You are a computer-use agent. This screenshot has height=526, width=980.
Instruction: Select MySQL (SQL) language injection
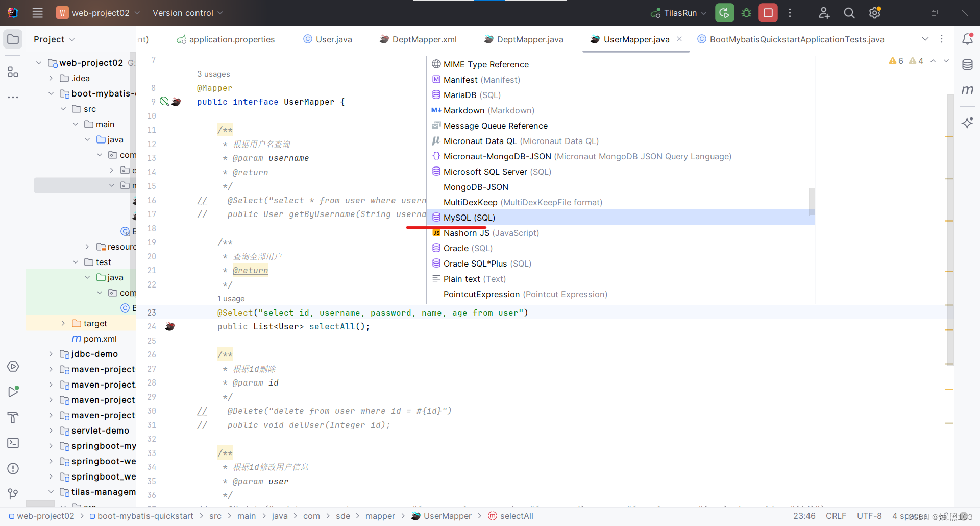pos(621,218)
